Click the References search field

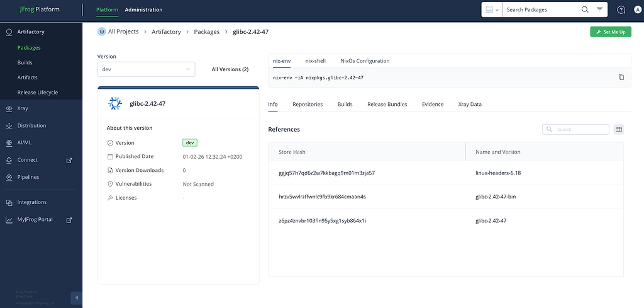(x=580, y=130)
